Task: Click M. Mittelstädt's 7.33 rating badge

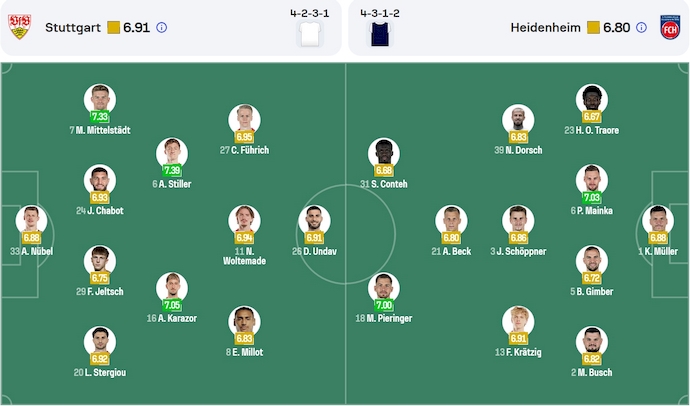Action: click(x=100, y=117)
